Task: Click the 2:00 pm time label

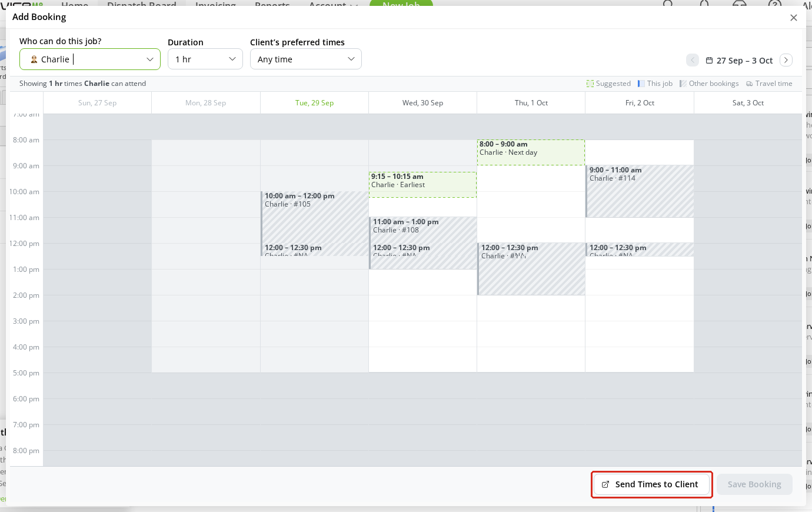Action: pos(26,295)
